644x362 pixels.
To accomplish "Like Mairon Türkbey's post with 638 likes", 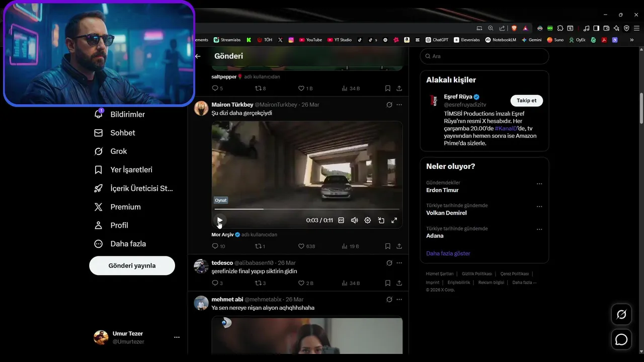I will pos(306,246).
